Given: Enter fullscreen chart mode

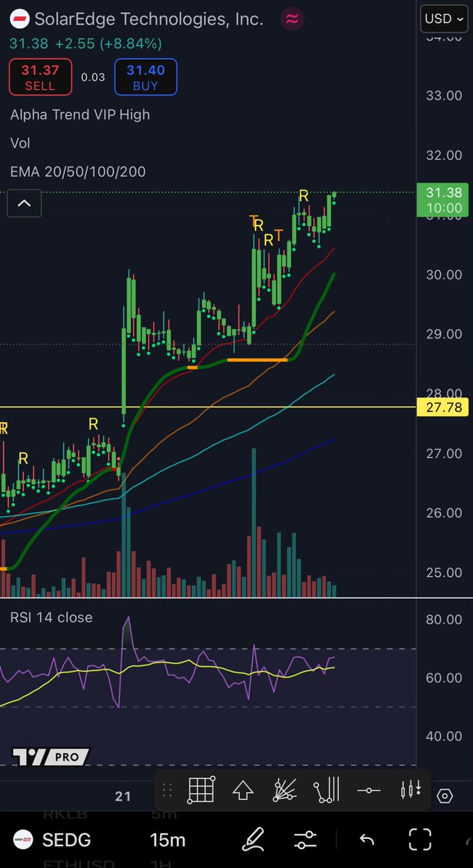Looking at the screenshot, I should 420,839.
